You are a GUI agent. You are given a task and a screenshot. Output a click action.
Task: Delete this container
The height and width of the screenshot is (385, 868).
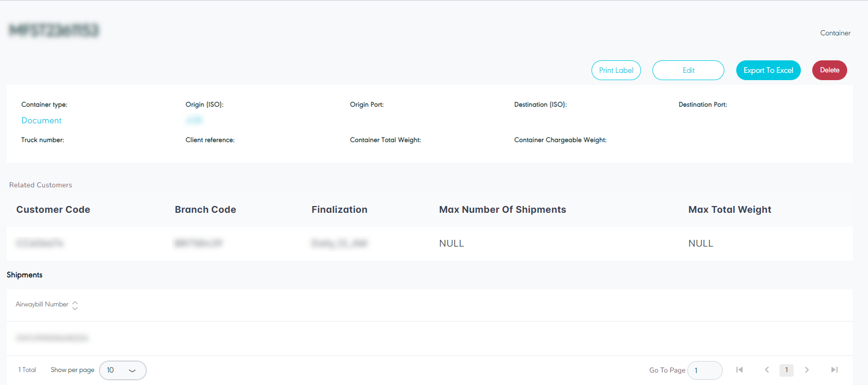pyautogui.click(x=829, y=70)
